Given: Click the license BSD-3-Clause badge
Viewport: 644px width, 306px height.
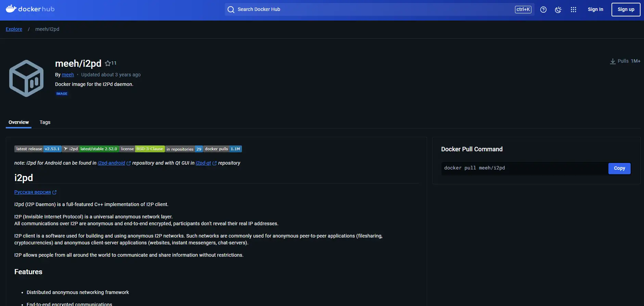Looking at the screenshot, I should [142, 149].
